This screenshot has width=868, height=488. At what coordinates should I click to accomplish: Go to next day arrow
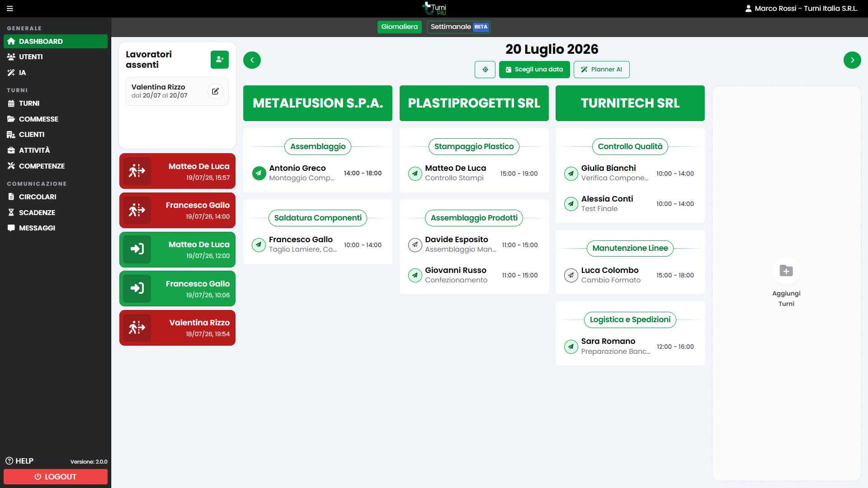click(852, 60)
